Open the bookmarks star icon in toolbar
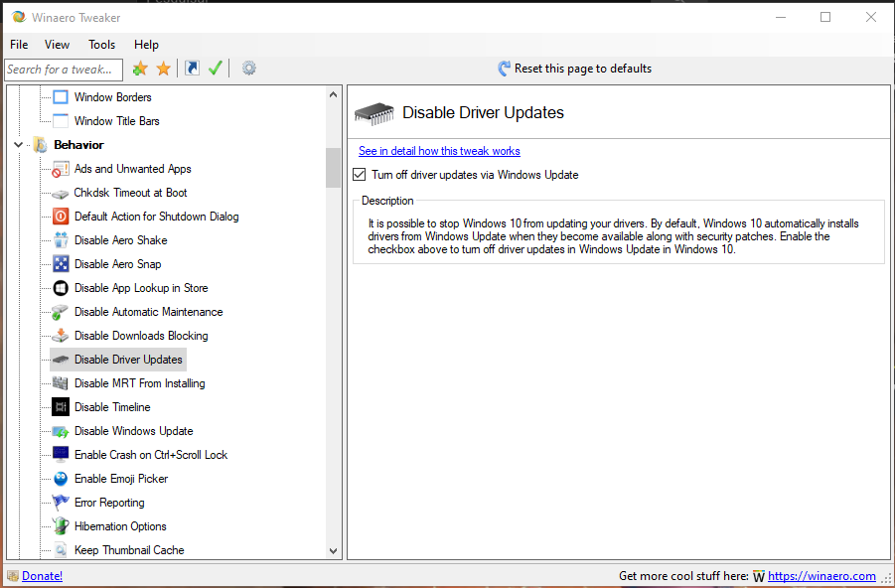 164,70
